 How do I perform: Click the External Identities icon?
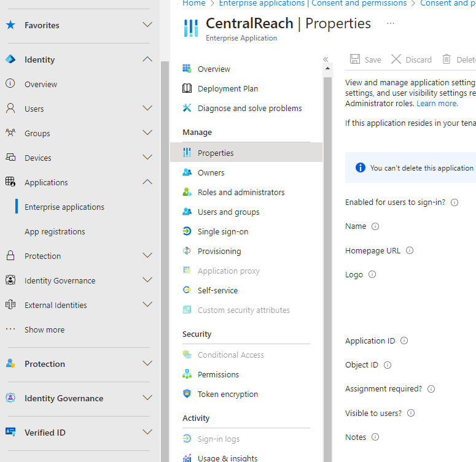tap(10, 304)
